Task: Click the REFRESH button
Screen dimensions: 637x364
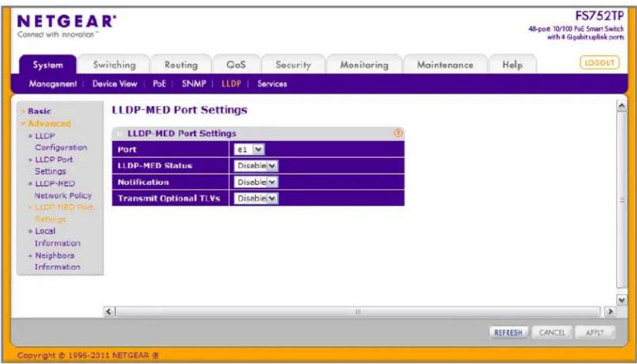Action: tap(508, 332)
